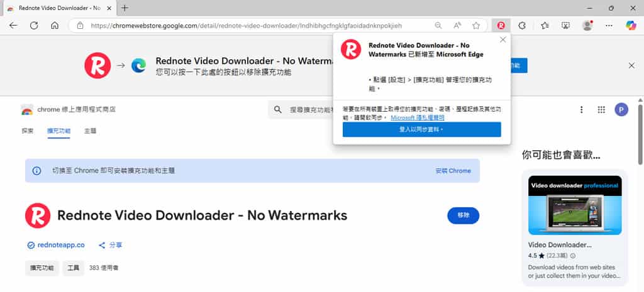
Task: Click the Edge logo in the notification banner
Action: (138, 65)
